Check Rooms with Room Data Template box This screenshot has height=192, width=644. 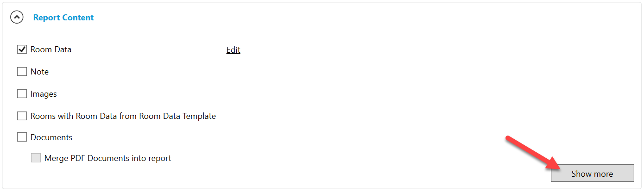(x=22, y=116)
